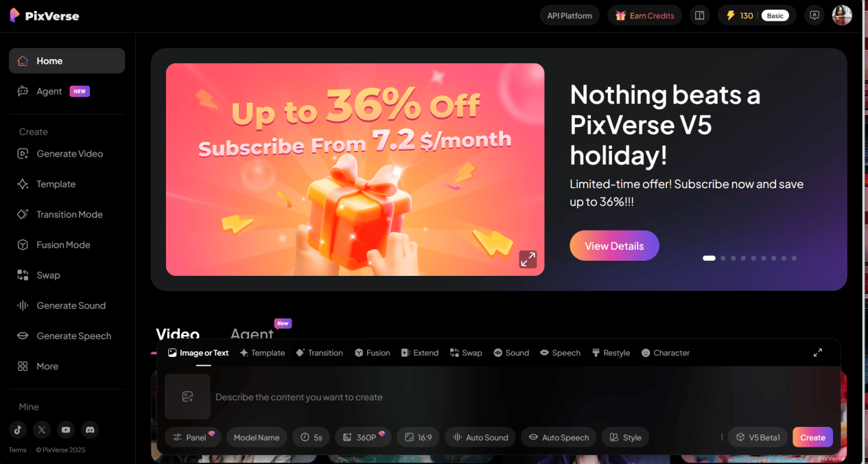The image size is (868, 464).
Task: Click the X (Twitter) social icon
Action: tap(42, 430)
